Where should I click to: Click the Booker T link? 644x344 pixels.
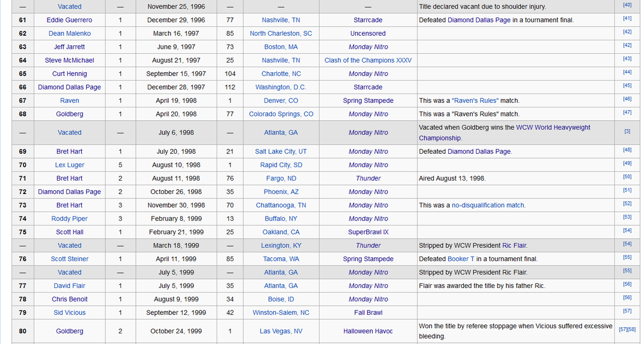461,259
